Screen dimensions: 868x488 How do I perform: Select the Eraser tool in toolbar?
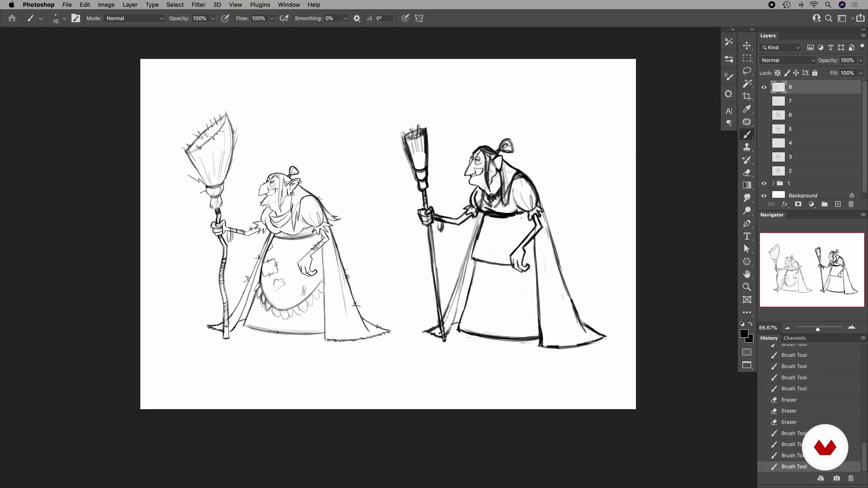747,173
